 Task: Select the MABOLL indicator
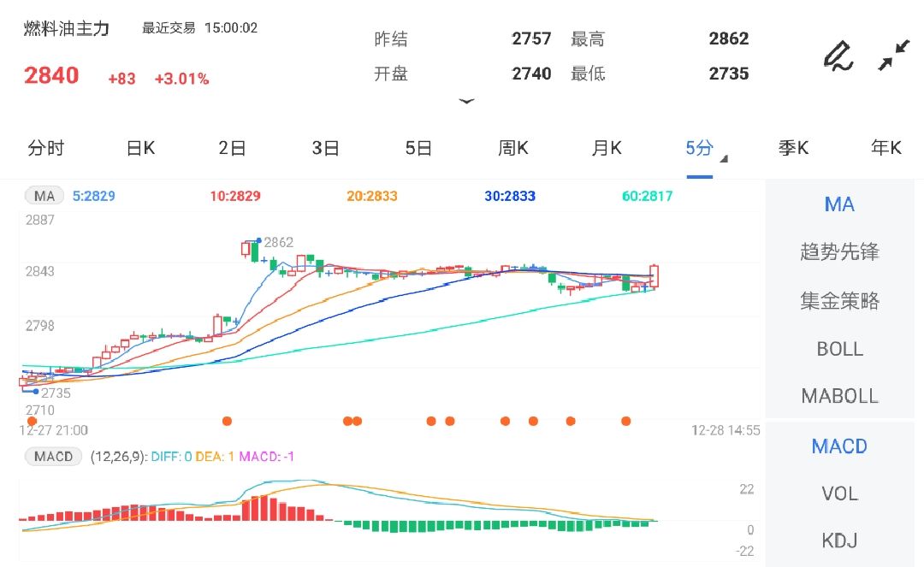839,396
